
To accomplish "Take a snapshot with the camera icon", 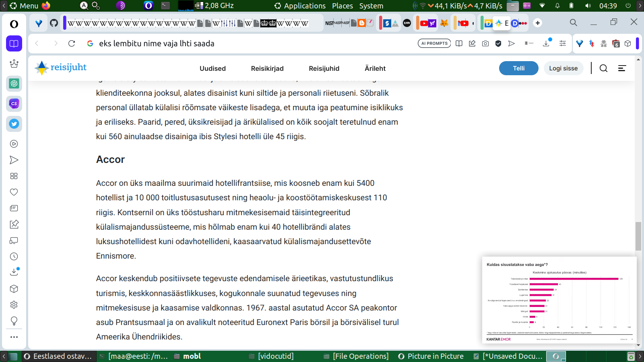I will (x=485, y=43).
